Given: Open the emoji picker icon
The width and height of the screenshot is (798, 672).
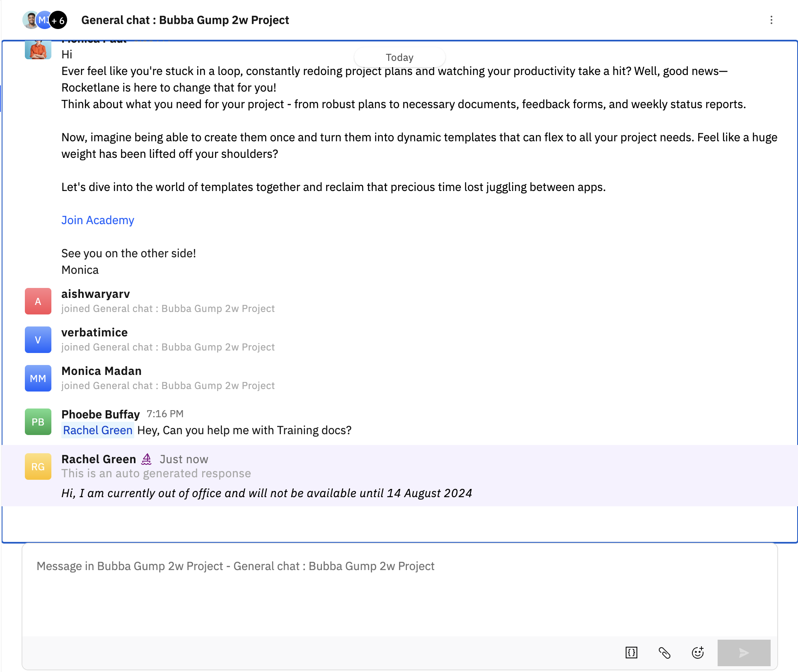Looking at the screenshot, I should point(698,653).
